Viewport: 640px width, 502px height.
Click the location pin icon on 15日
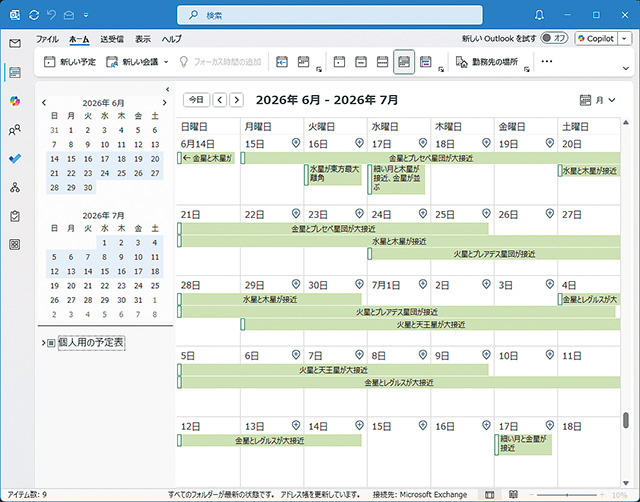point(295,144)
